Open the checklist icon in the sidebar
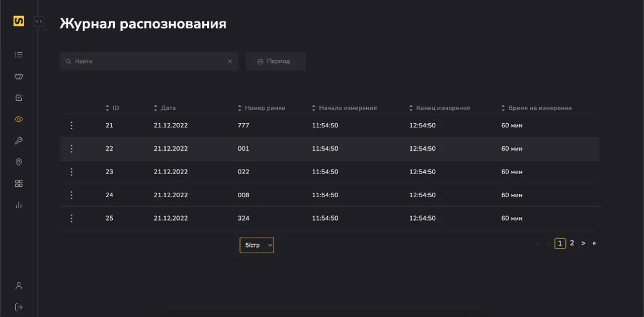The width and height of the screenshot is (644, 317). click(x=19, y=98)
